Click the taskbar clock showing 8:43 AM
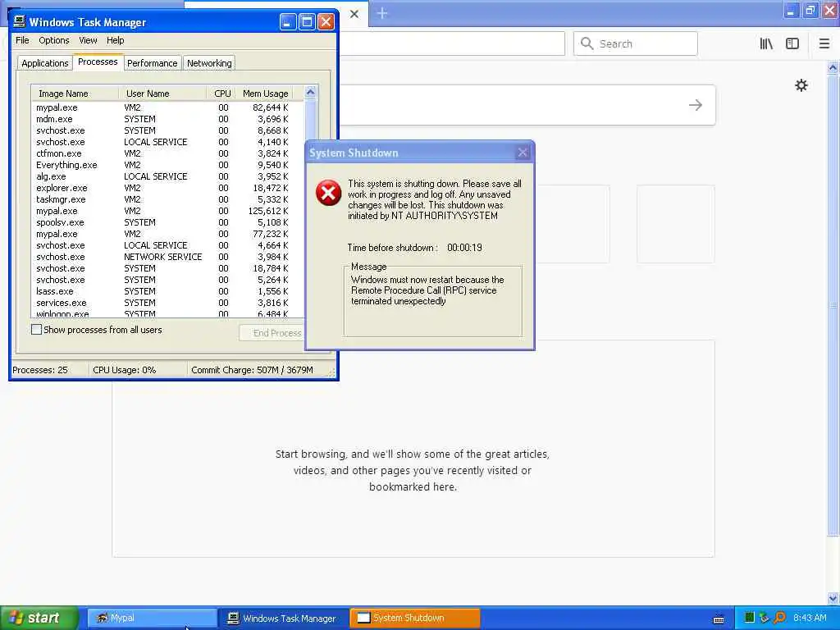The width and height of the screenshot is (840, 630). 810,618
